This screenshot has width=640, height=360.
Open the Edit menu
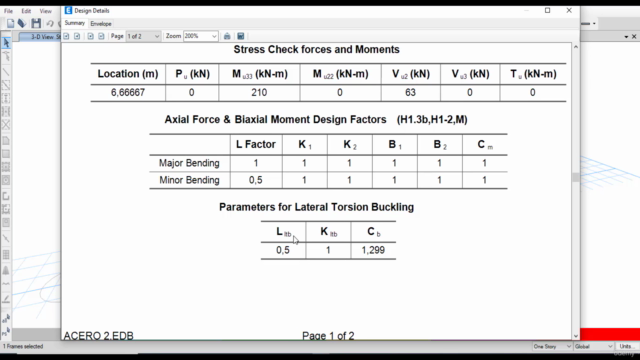tap(26, 11)
